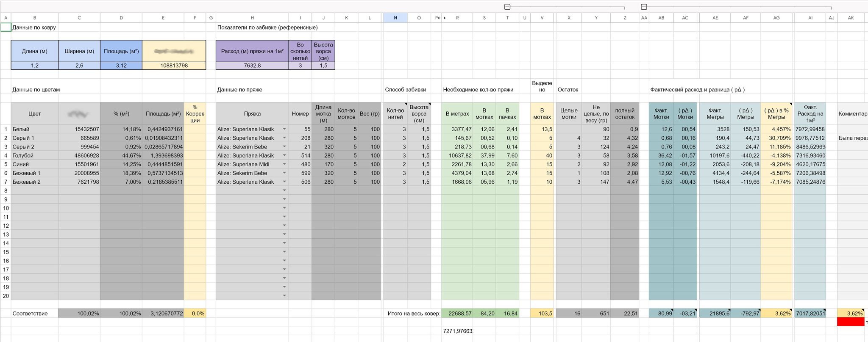868x342 pixels.
Task: Click the carpet length value 1,2
Action: (x=34, y=66)
